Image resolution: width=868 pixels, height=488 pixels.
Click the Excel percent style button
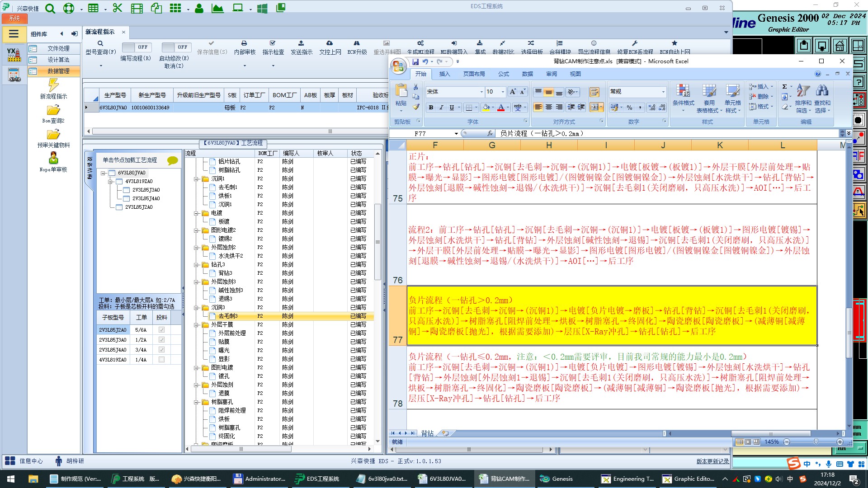630,108
